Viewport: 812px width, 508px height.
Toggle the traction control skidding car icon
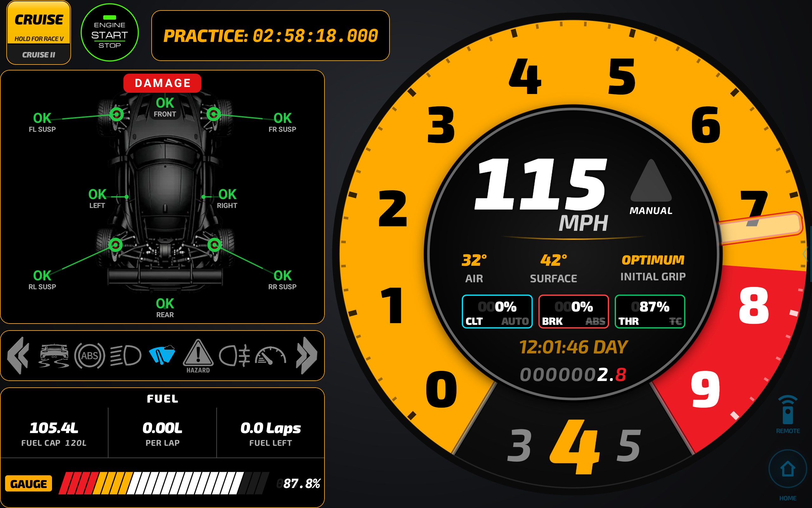pos(54,356)
